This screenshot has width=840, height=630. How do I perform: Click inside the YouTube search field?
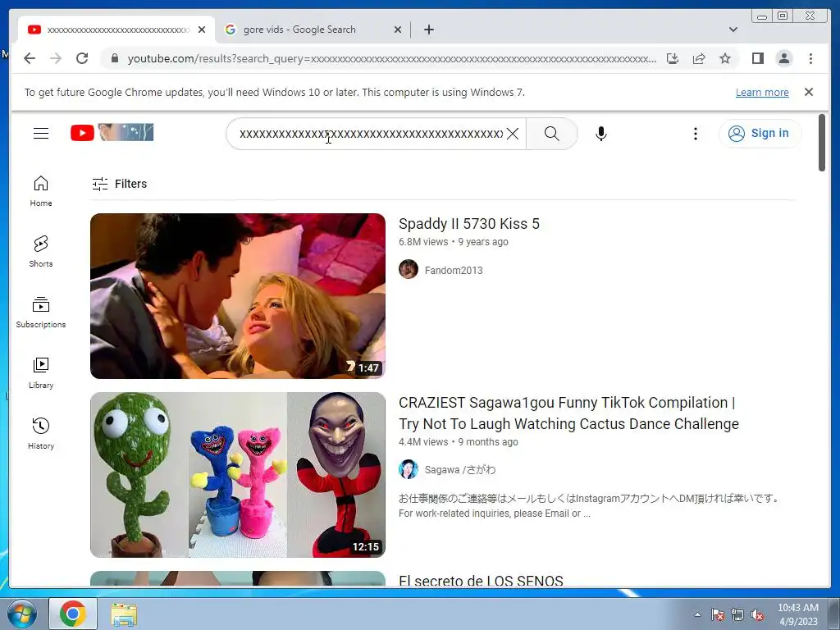click(x=371, y=134)
